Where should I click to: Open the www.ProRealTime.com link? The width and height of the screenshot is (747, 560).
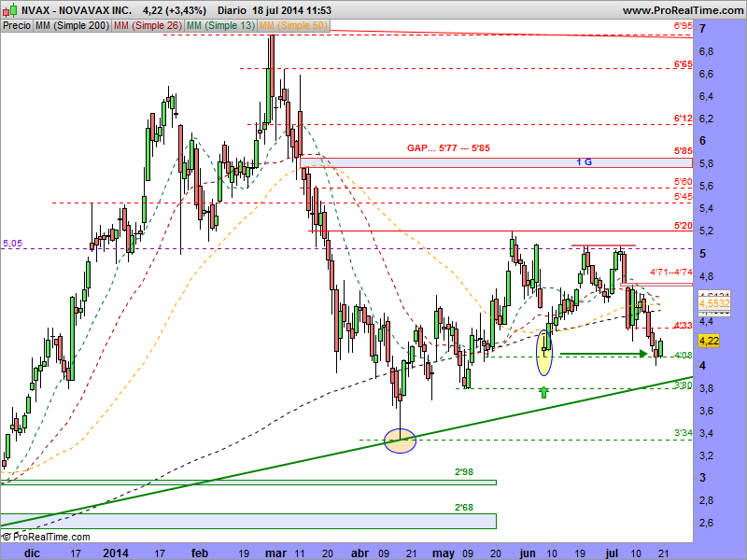(683, 10)
